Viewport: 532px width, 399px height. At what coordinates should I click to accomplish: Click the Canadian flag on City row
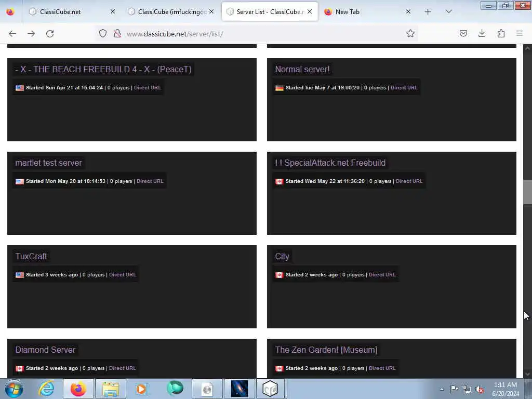279,275
